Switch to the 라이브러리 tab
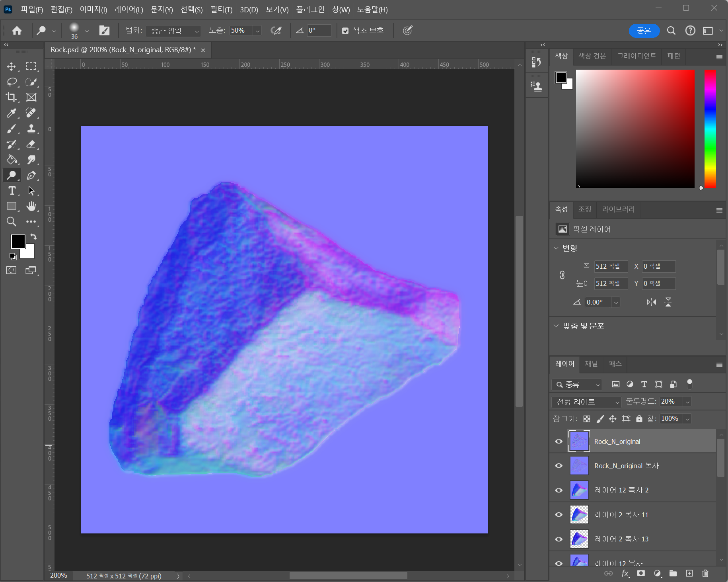Screen dimensions: 728x582 click(x=618, y=209)
